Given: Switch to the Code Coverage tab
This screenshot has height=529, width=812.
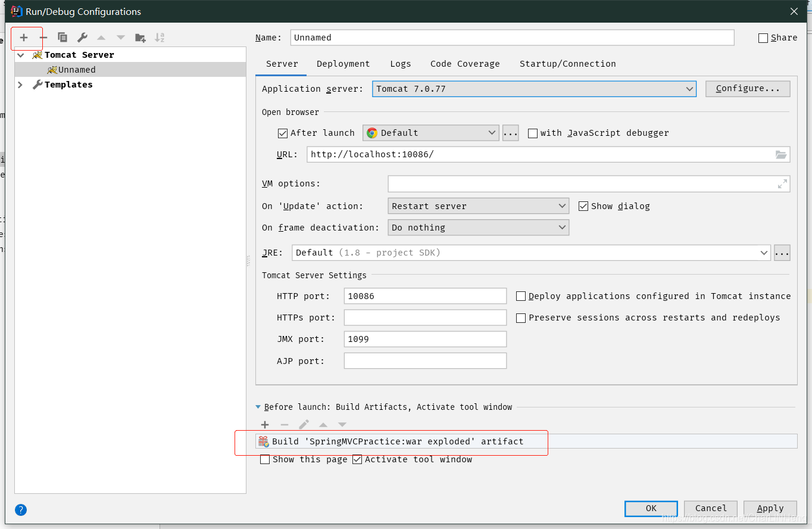Looking at the screenshot, I should 465,64.
